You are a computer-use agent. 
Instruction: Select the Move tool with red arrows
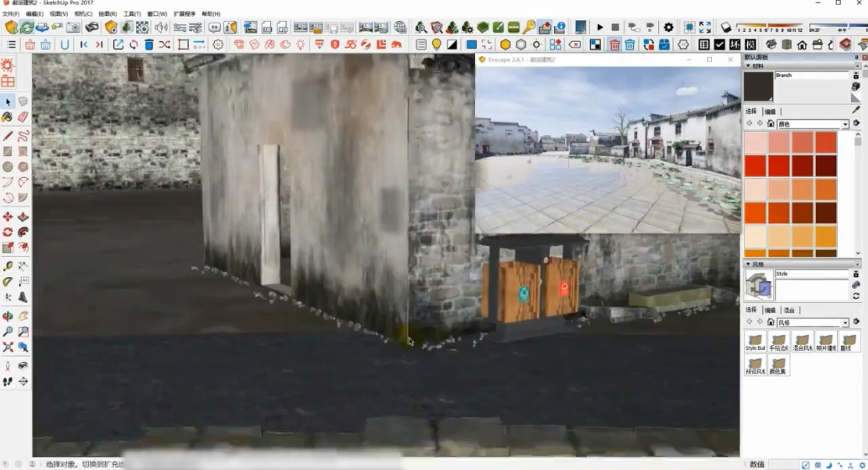pos(8,217)
